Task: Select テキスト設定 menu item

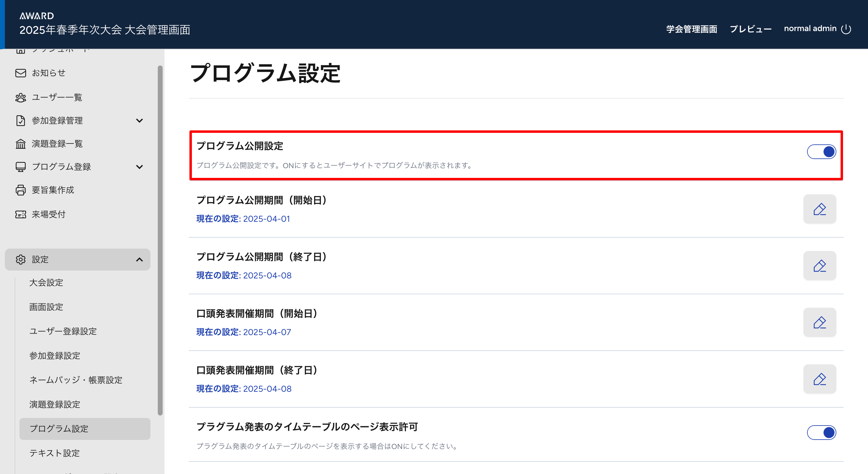Action: tap(55, 453)
